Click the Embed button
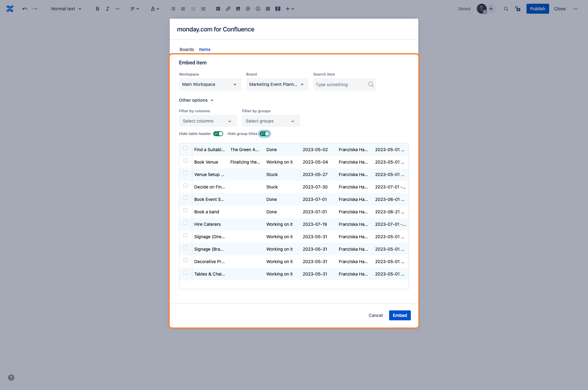This screenshot has width=588, height=390. coord(400,315)
